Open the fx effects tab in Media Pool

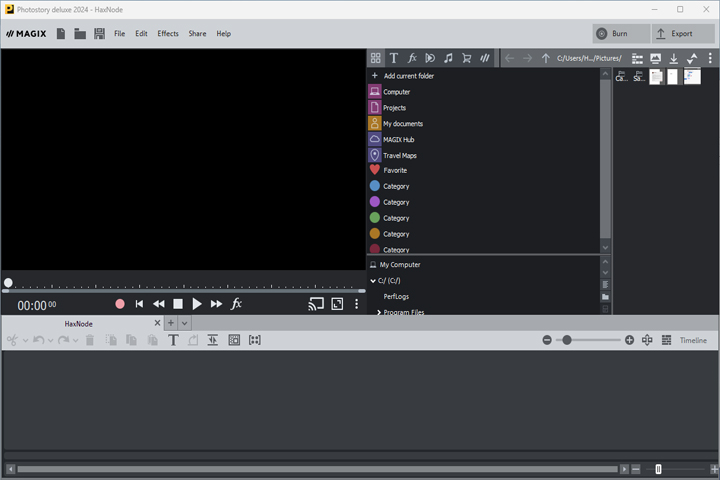click(x=412, y=58)
